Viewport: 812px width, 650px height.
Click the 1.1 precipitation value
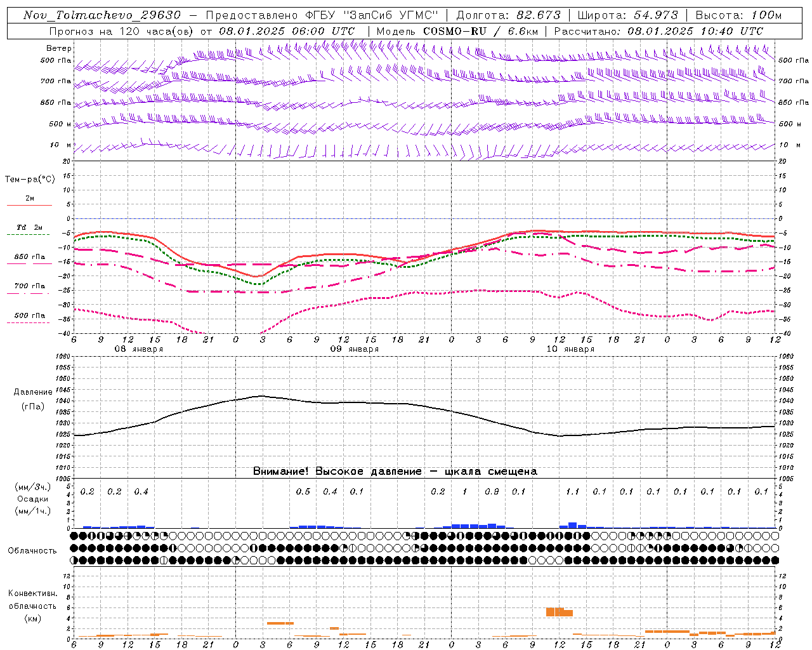click(572, 492)
